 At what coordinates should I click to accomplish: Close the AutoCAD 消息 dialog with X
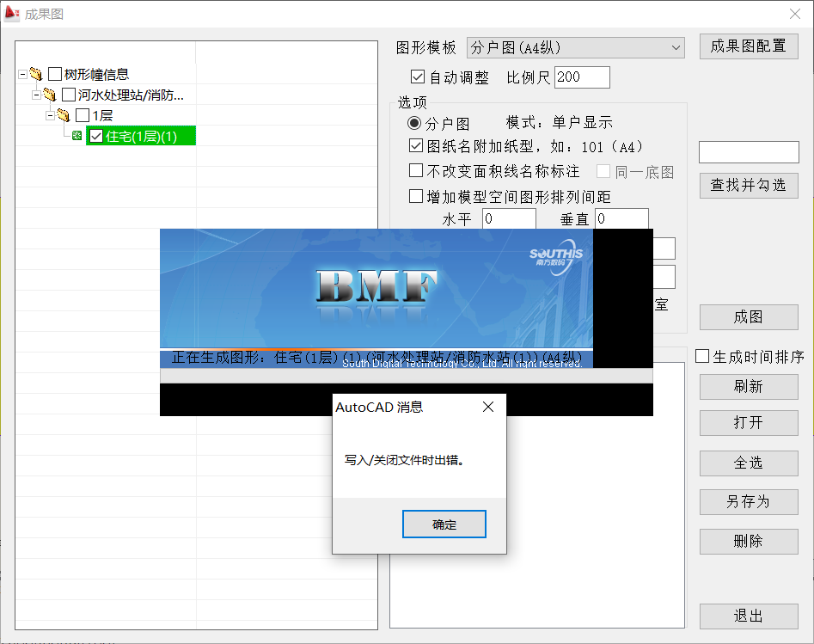488,407
